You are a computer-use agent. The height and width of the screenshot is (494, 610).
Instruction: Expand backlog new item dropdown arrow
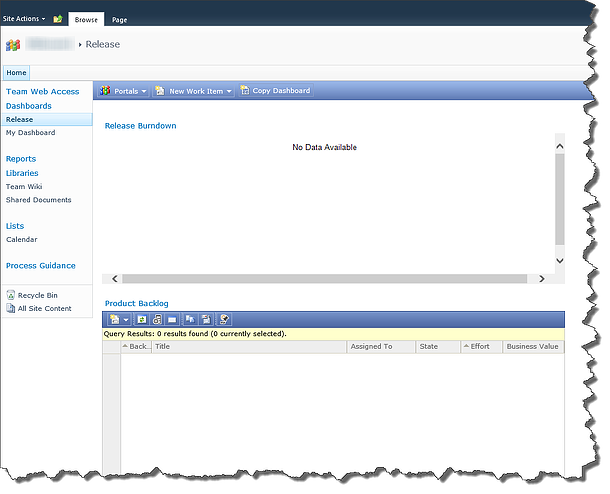pyautogui.click(x=126, y=320)
